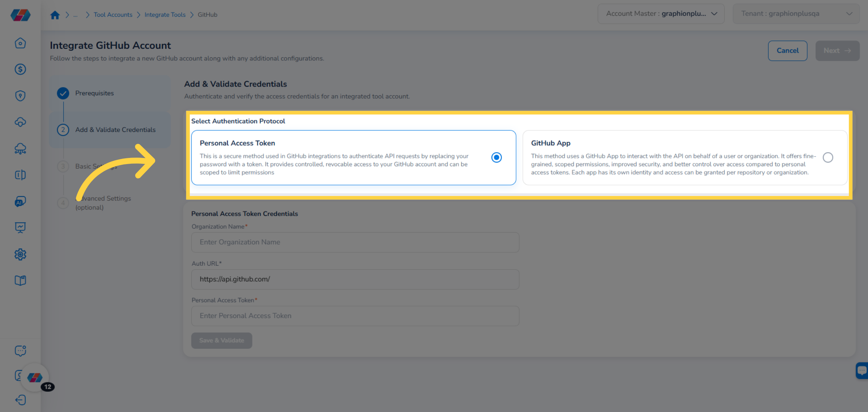The width and height of the screenshot is (868, 412).
Task: Open the split-panel sidebar icon
Action: click(20, 175)
